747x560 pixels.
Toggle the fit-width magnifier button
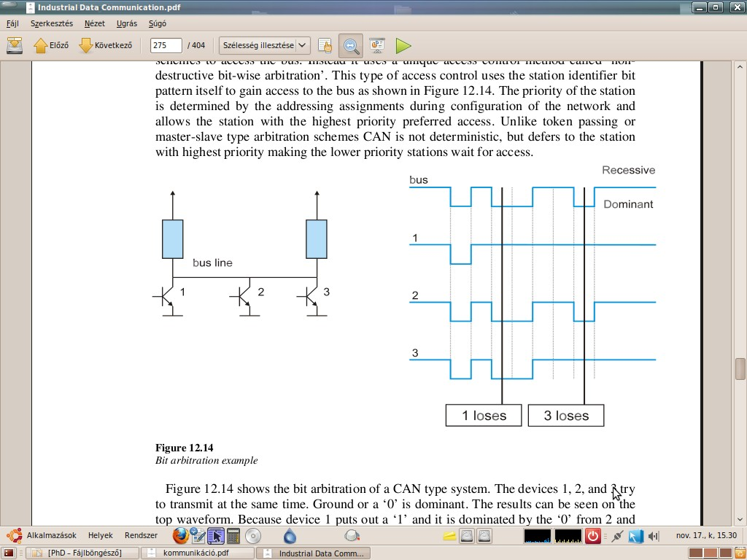(351, 45)
